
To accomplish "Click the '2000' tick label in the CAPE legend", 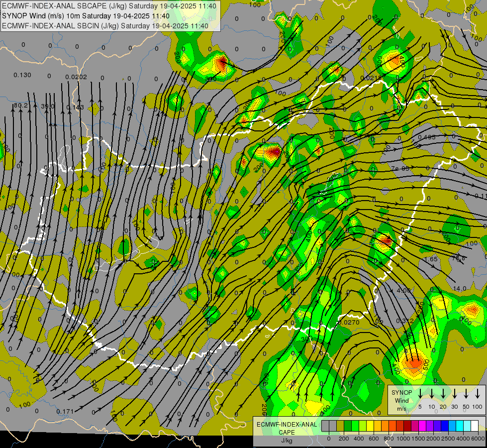I will point(433,439).
